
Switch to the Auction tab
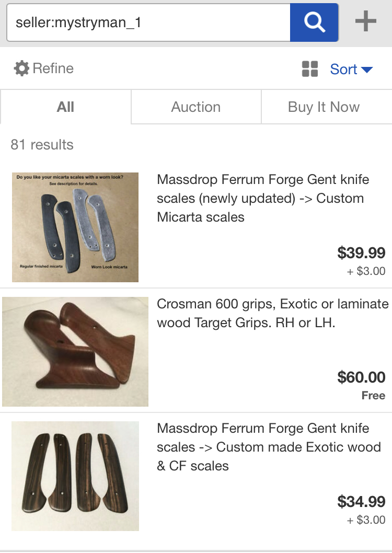[x=196, y=107]
